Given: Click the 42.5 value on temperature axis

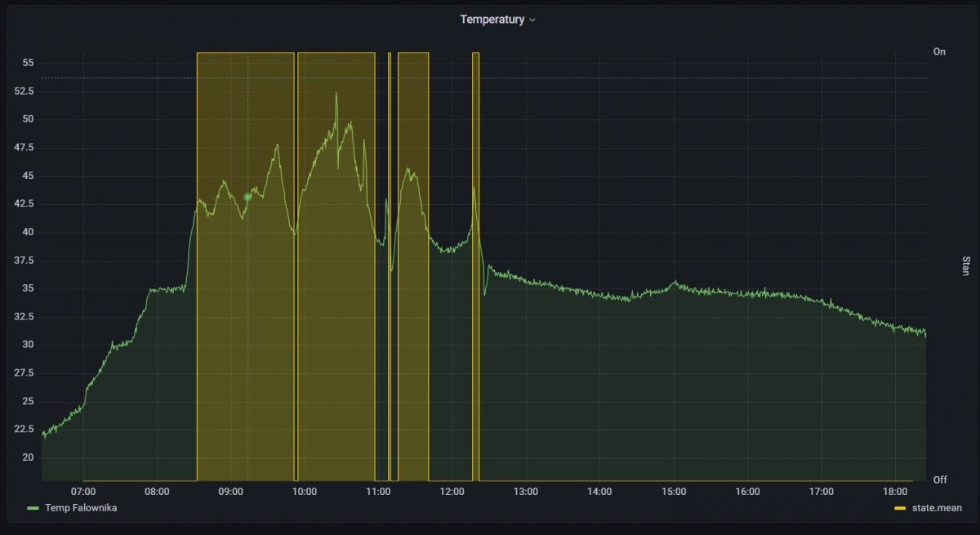Looking at the screenshot, I should pos(24,204).
